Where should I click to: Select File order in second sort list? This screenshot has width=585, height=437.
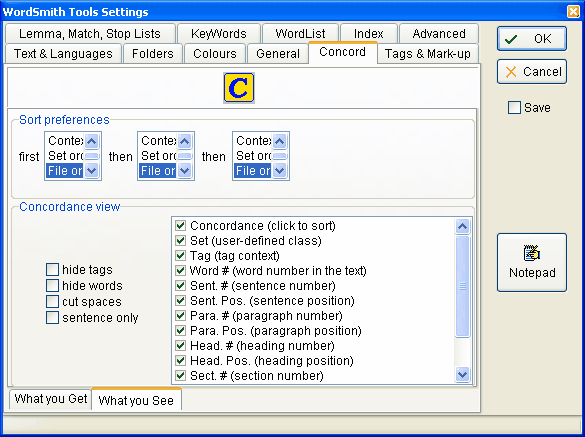point(158,171)
